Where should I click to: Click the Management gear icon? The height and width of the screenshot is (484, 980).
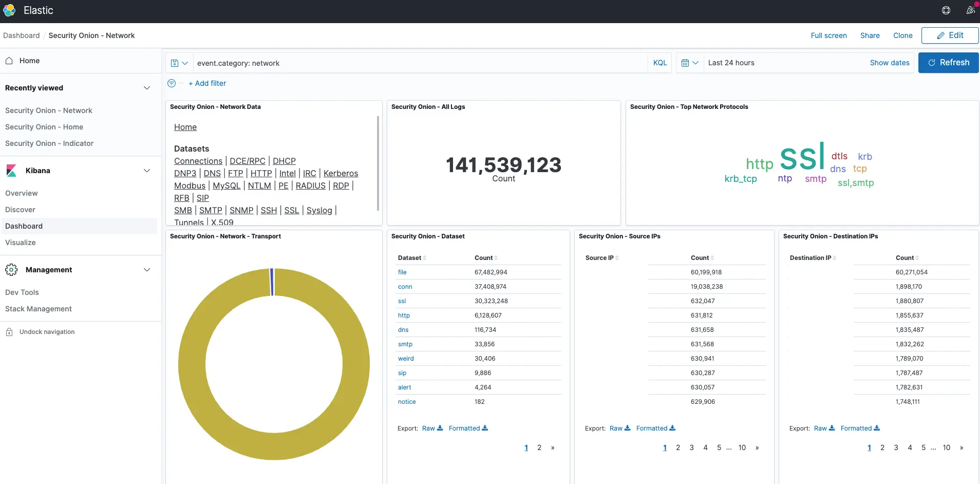(x=11, y=270)
